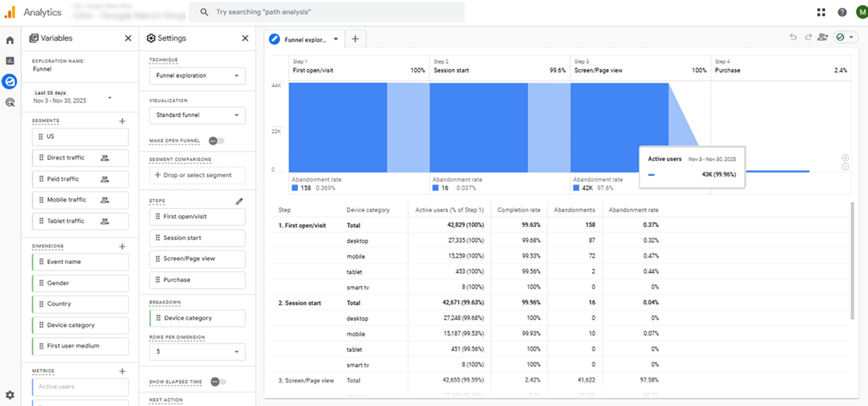Open Admin settings gear icon
The height and width of the screenshot is (406, 868).
pos(10,395)
